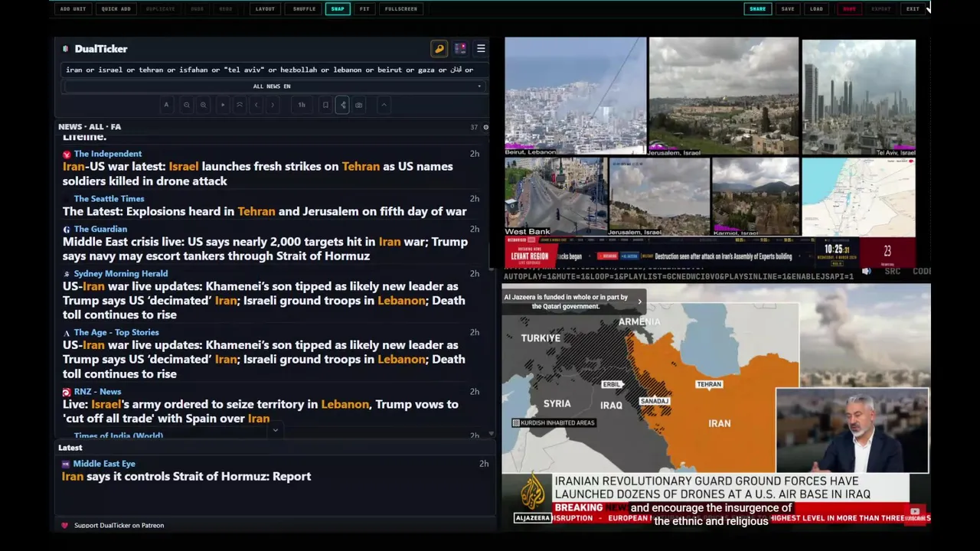Click the DualTicker logo icon
980x551 pixels.
tap(66, 49)
